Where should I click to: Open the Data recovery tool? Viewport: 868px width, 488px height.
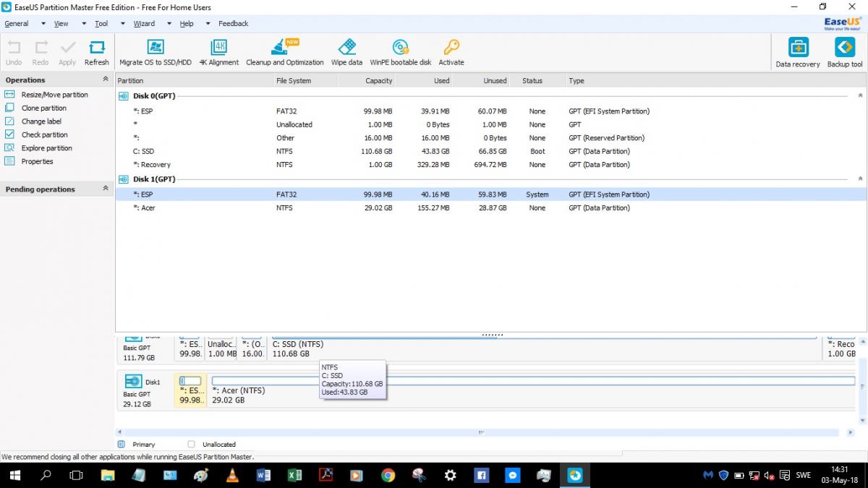point(798,53)
